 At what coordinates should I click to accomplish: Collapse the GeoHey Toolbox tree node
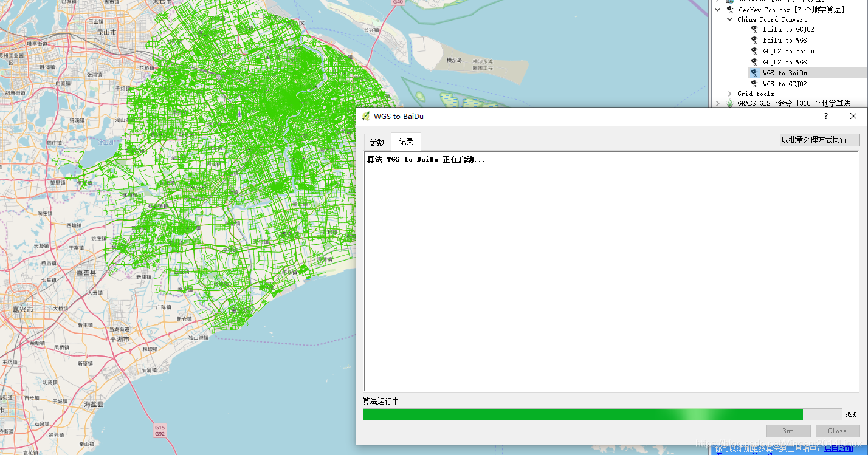coord(718,10)
